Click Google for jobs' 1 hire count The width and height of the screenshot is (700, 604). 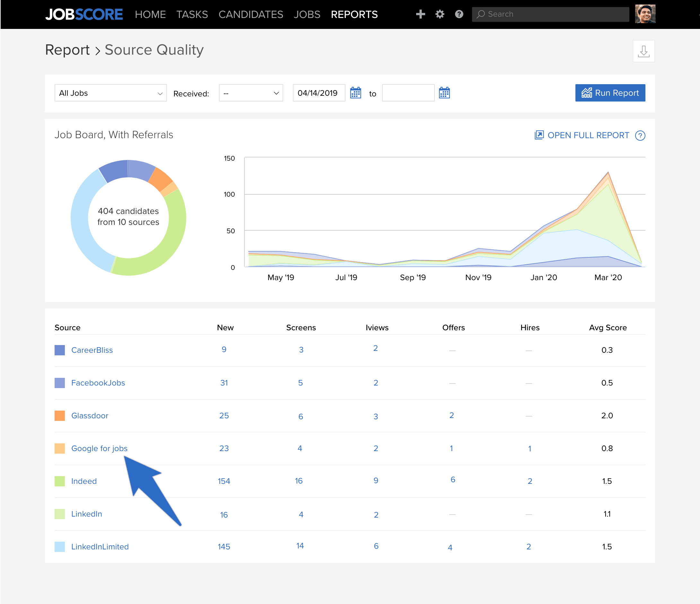point(530,449)
